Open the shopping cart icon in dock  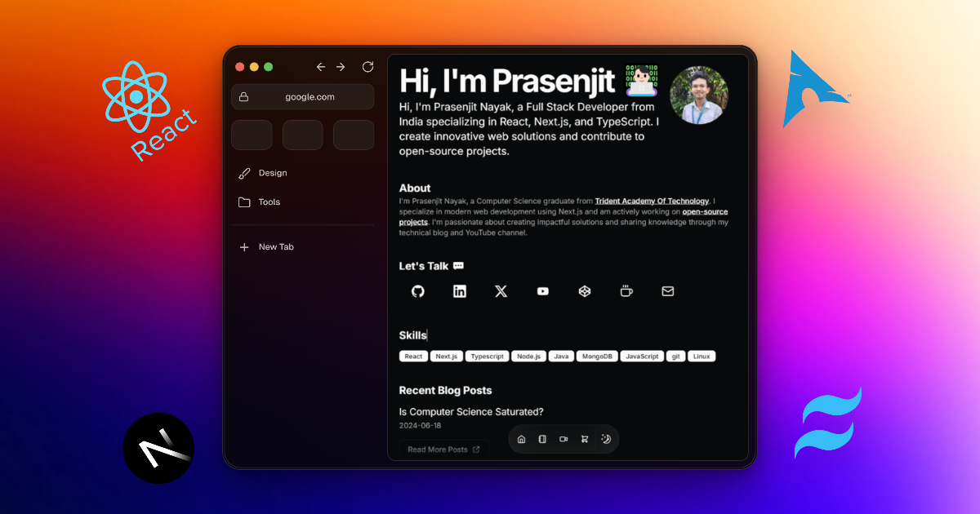(585, 439)
